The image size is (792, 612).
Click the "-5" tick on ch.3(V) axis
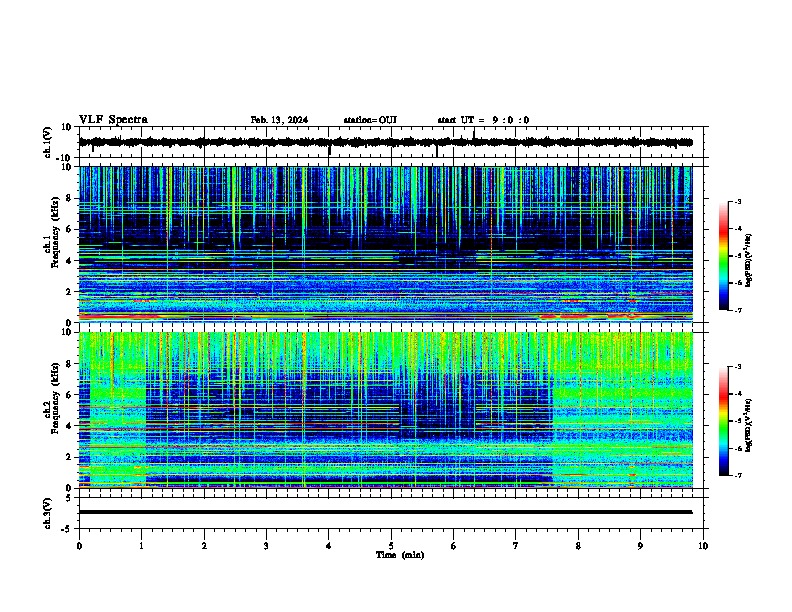[x=67, y=529]
